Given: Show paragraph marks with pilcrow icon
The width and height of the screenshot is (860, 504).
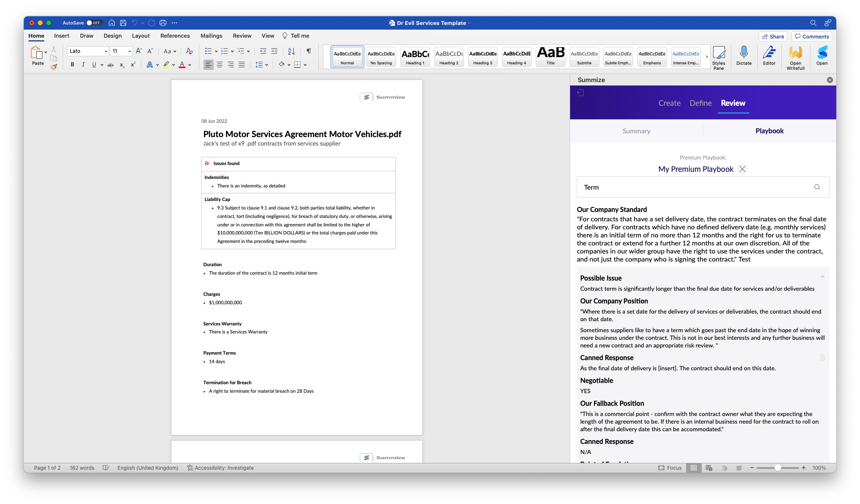Looking at the screenshot, I should pyautogui.click(x=309, y=51).
